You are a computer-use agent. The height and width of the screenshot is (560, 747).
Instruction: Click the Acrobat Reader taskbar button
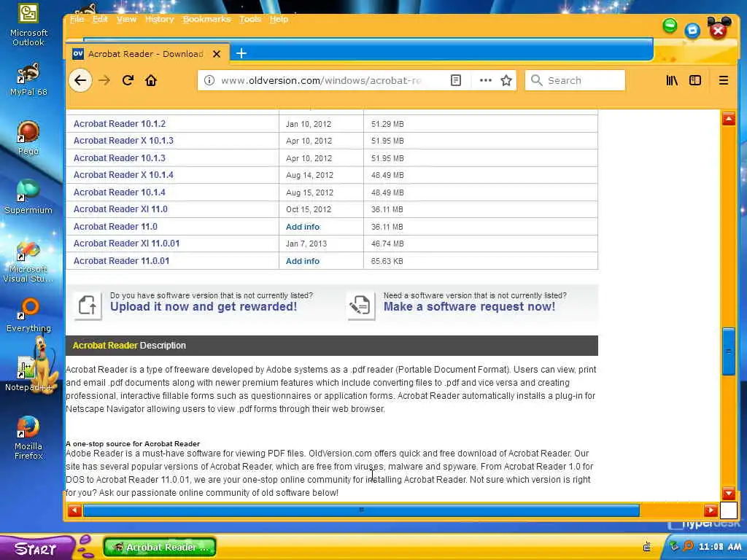click(x=160, y=547)
